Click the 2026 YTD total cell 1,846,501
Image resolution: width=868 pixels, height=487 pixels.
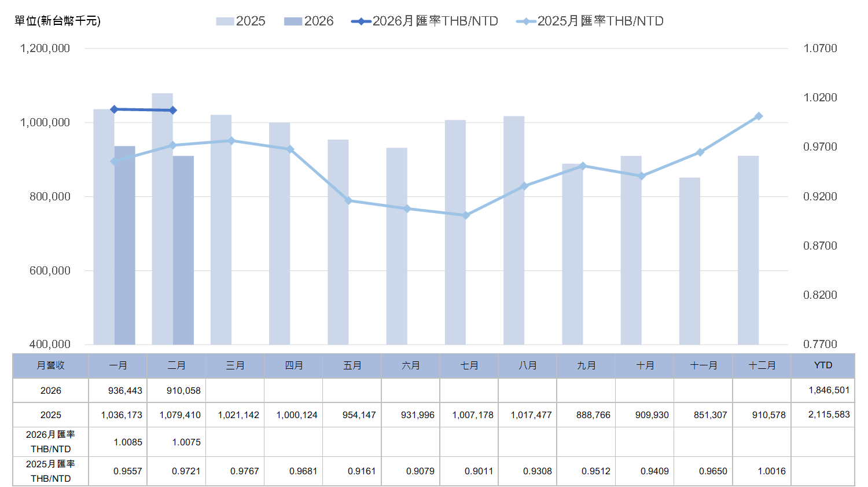(x=829, y=390)
